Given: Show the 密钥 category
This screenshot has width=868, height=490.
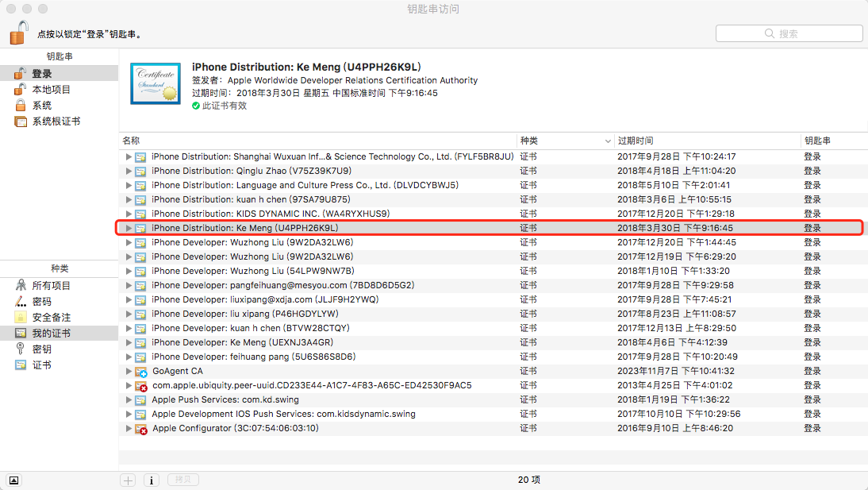Looking at the screenshot, I should [x=60, y=349].
